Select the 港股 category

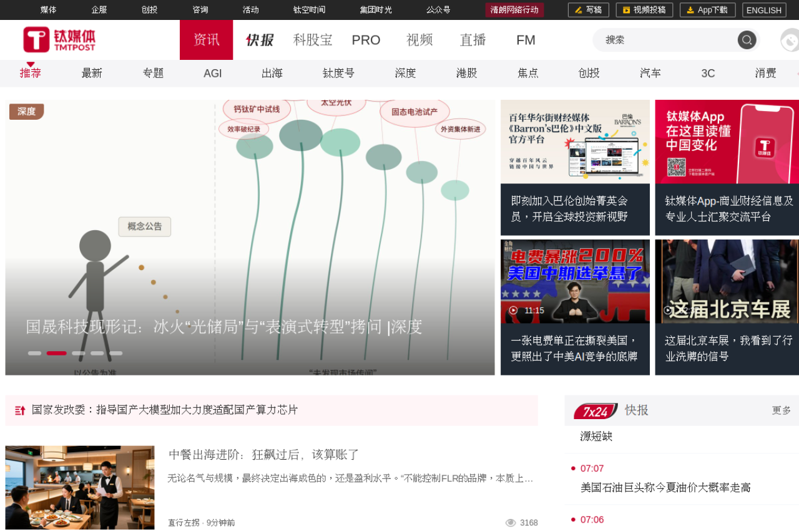click(x=467, y=73)
